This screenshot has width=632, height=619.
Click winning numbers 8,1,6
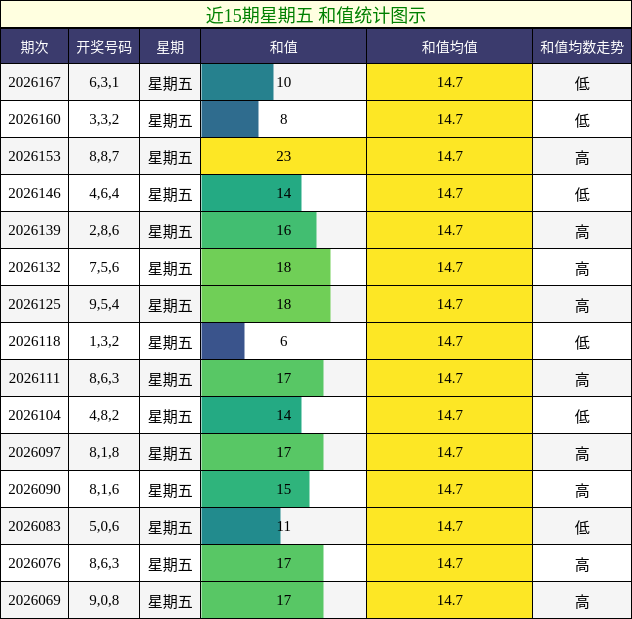[104, 489]
